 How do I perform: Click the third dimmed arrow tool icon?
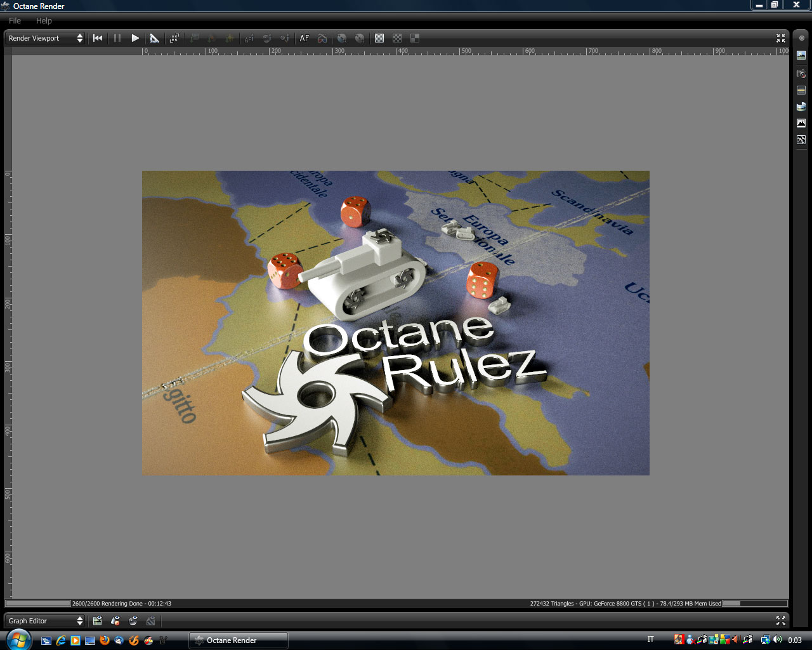(x=230, y=38)
